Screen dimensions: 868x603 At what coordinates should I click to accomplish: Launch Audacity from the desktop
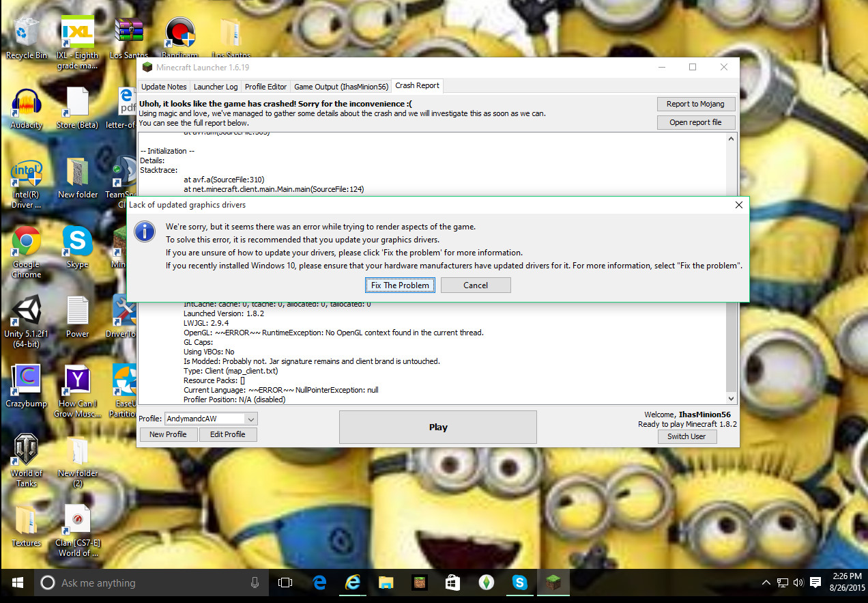pos(27,108)
